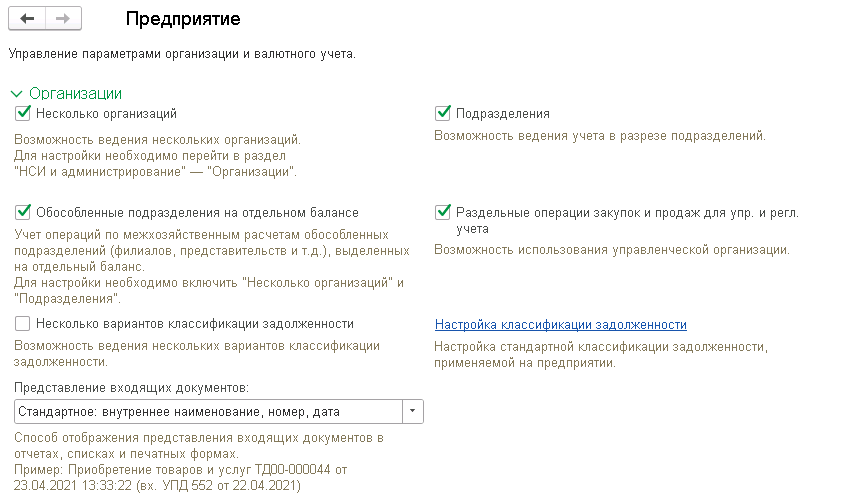854x502 pixels.
Task: Click the back navigation arrow
Action: pos(27,19)
